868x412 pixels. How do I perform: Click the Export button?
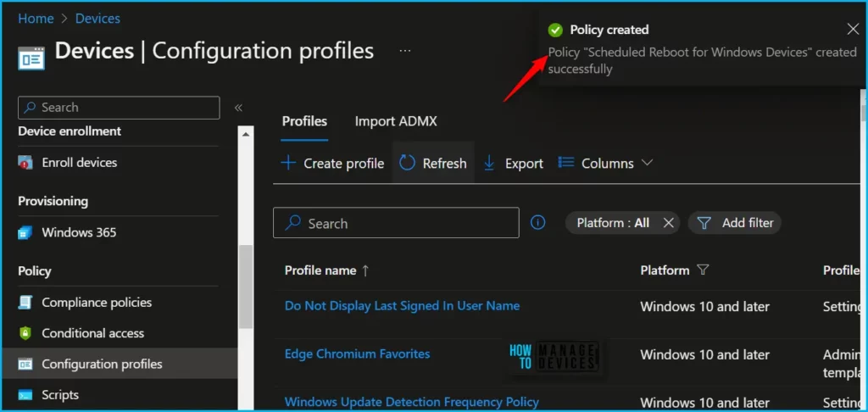[x=513, y=164]
